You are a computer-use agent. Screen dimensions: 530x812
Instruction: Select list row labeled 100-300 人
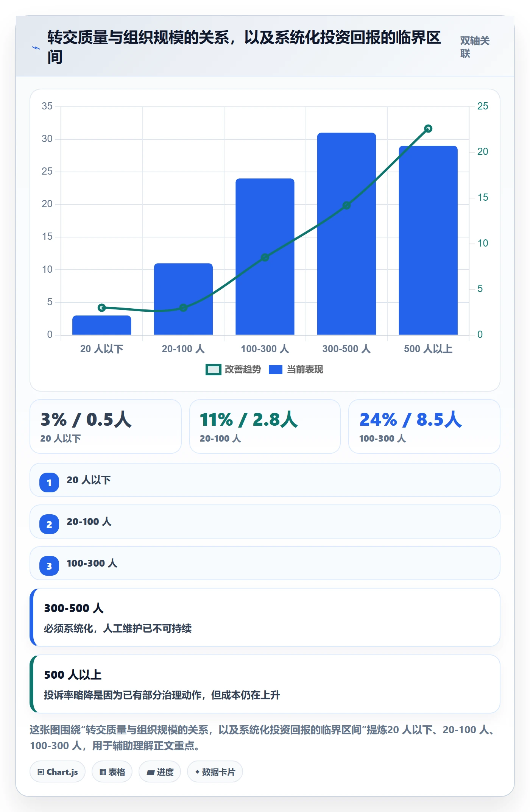coord(265,563)
